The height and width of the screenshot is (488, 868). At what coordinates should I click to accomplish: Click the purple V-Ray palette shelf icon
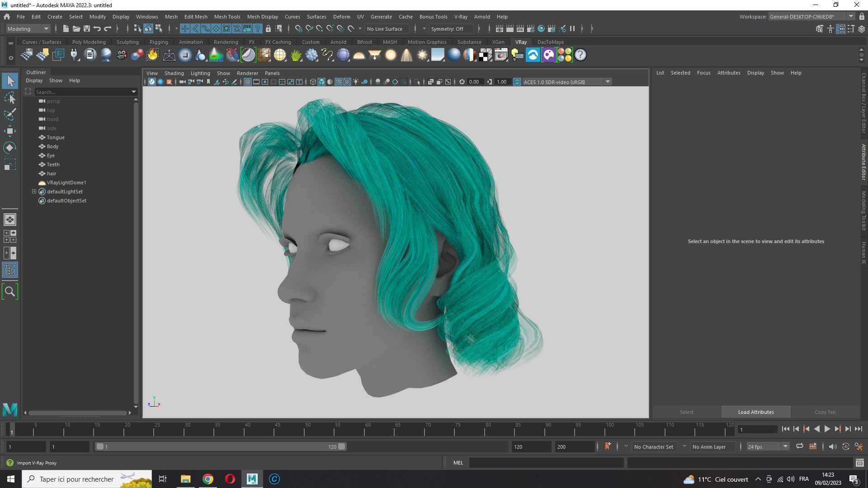coord(548,55)
